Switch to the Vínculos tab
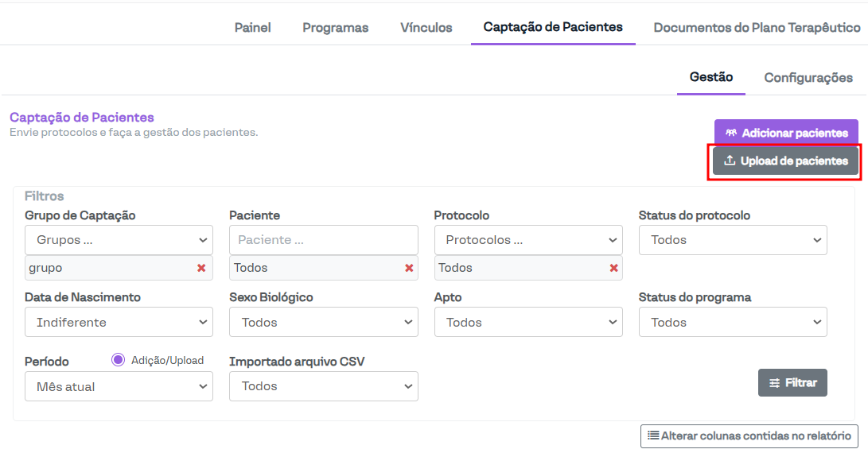Image resolution: width=868 pixels, height=453 pixels. click(x=426, y=28)
